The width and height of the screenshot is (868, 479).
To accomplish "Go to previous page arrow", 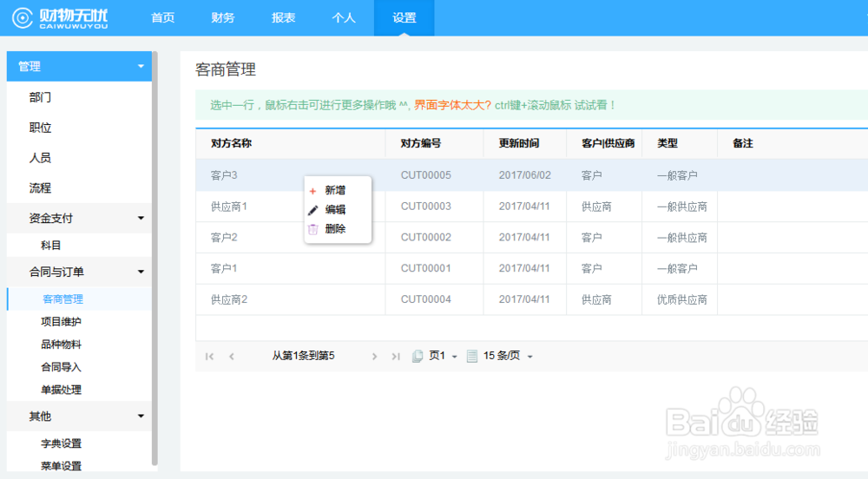I will (232, 356).
